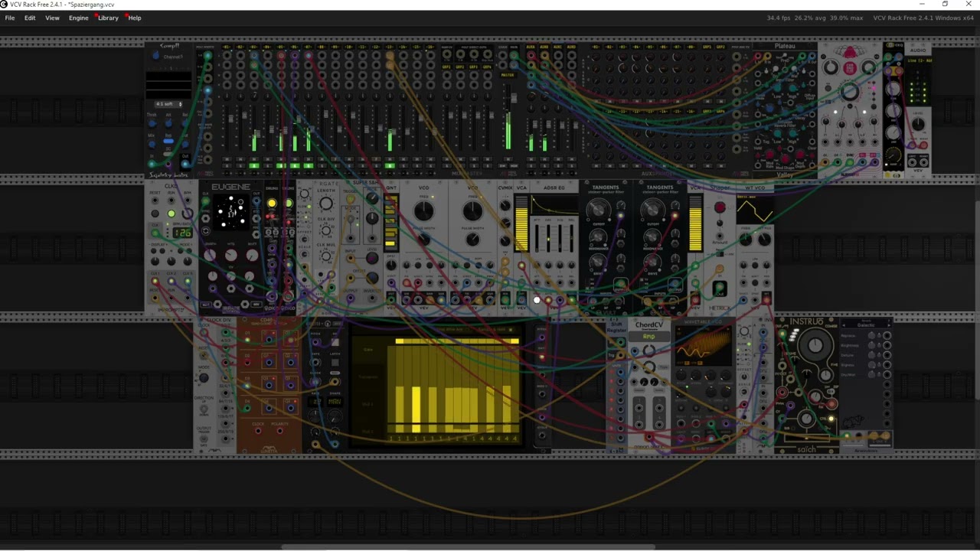Click the Eugene pattern circle display
This screenshot has width=980, height=551.
tap(230, 212)
